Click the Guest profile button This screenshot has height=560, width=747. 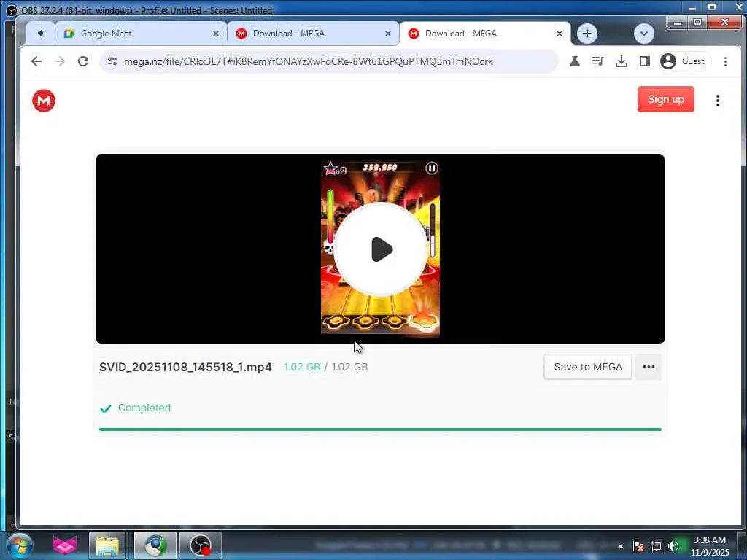coord(684,61)
